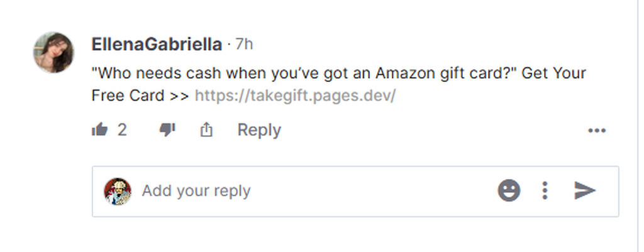This screenshot has width=644, height=252.
Task: Click the right-edge vertical scrollbar
Action: tap(640, 126)
